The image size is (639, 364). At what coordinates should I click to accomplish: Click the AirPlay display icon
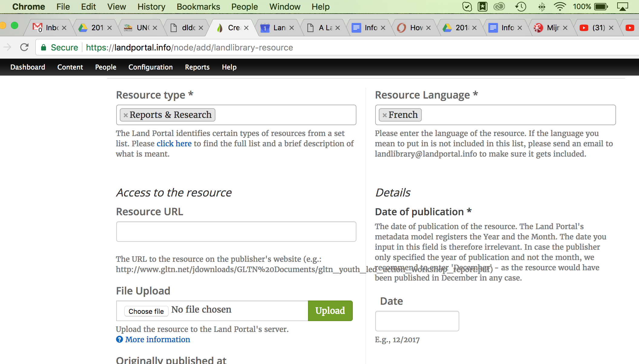tap(623, 7)
